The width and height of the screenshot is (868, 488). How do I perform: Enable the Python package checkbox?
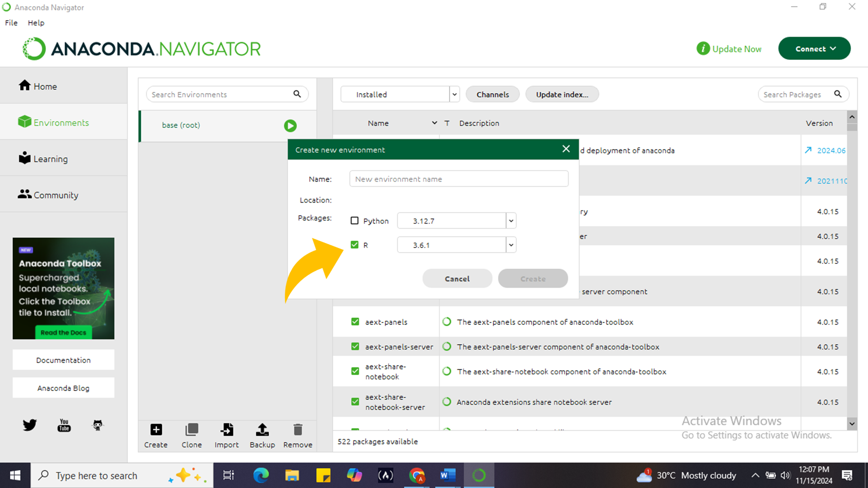355,220
